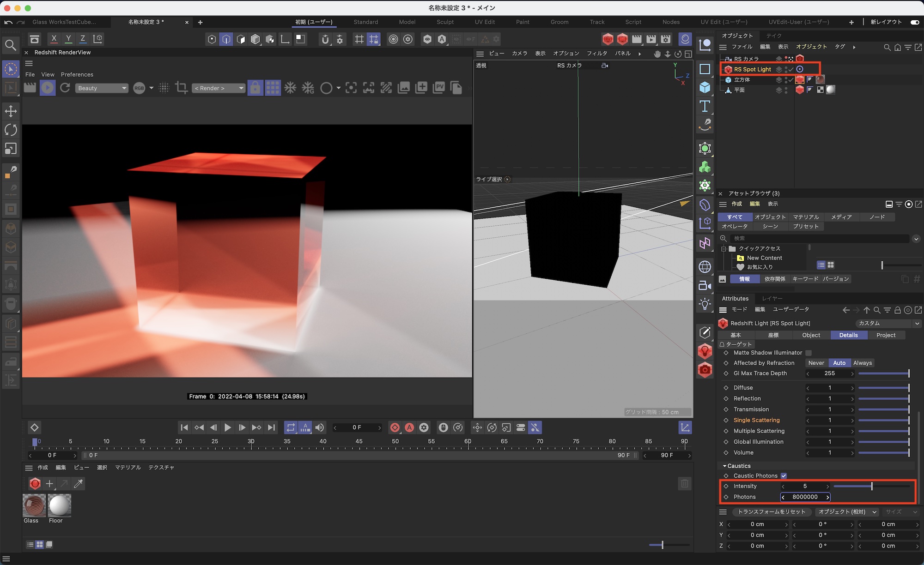Click the Cube primitive icon

705,87
